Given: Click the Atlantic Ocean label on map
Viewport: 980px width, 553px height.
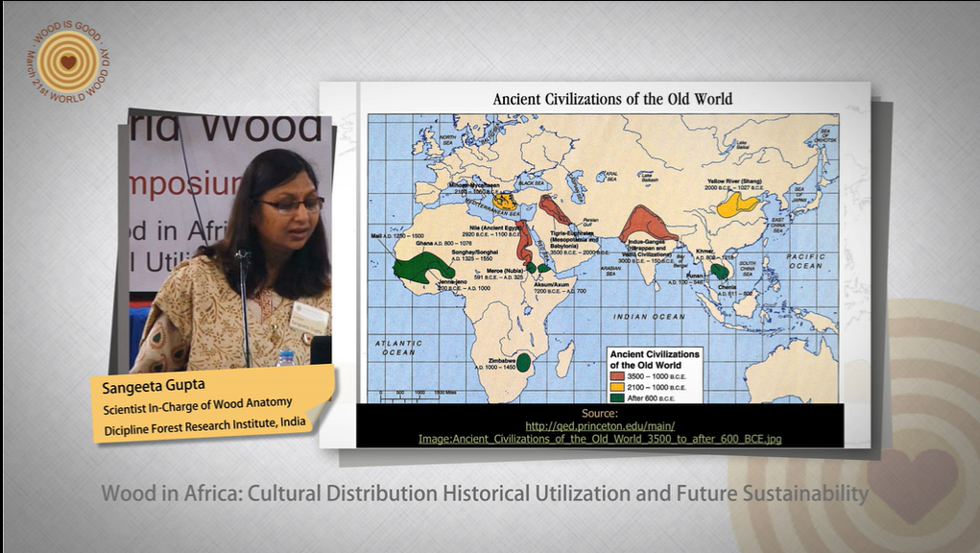Looking at the screenshot, I should [396, 347].
